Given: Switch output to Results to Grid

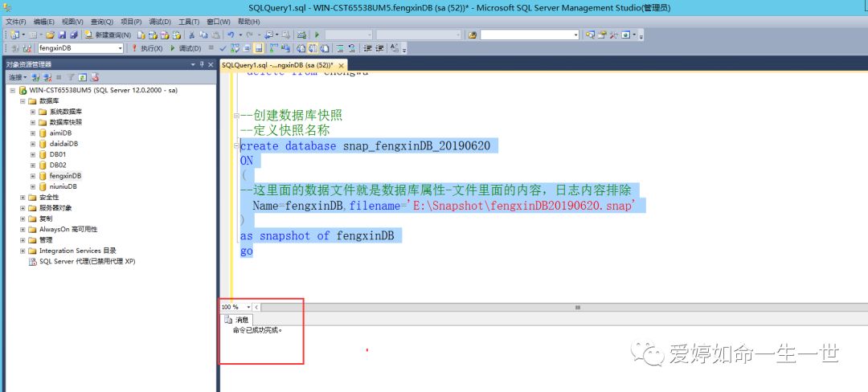Looking at the screenshot, I should coord(312,48).
